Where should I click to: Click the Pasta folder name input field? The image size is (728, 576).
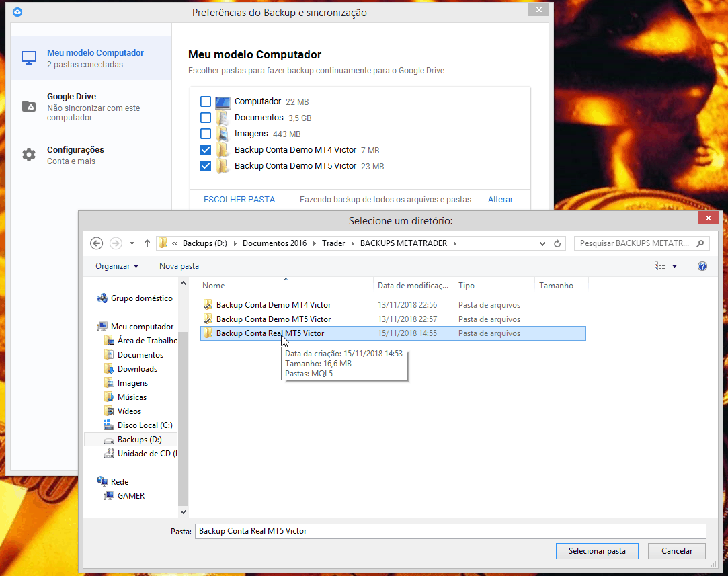click(x=450, y=531)
